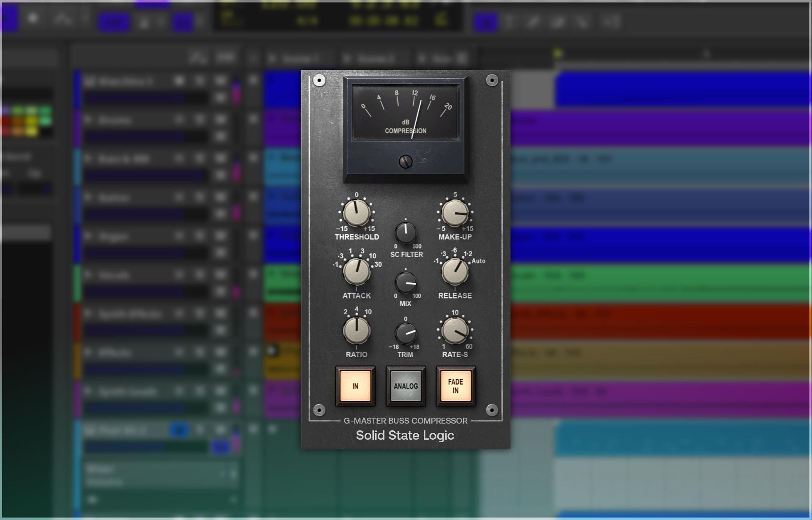Viewport: 812px width, 520px height.
Task: Select Auto on the RELEASE knob
Action: coord(478,261)
